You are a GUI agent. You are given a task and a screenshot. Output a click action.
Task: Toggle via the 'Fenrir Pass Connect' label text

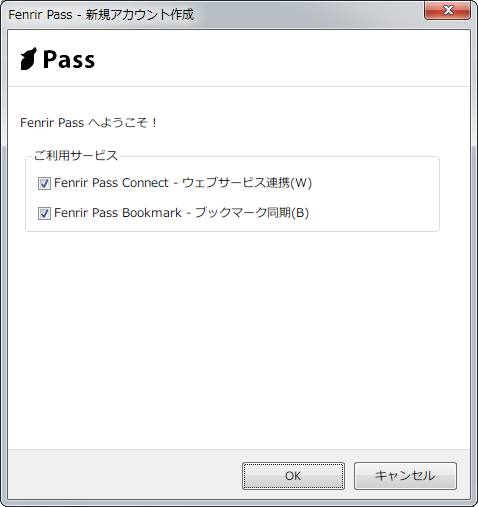click(111, 183)
